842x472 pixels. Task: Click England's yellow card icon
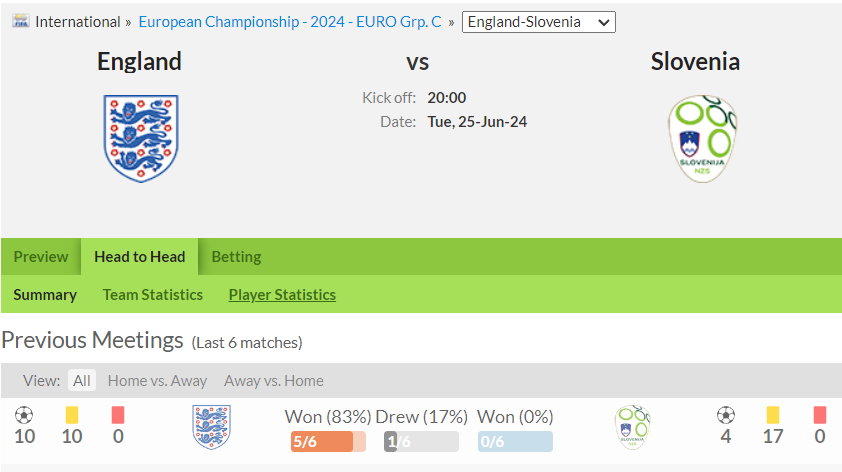[72, 415]
